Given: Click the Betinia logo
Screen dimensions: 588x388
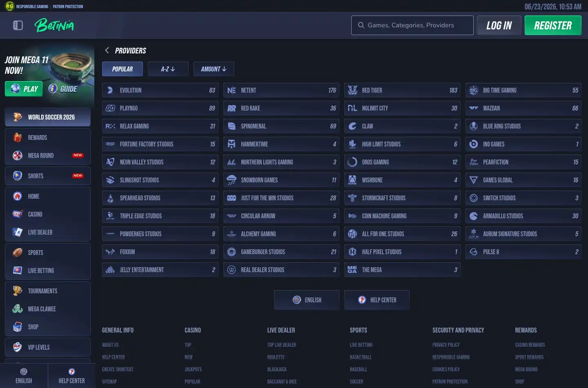Looking at the screenshot, I should click(54, 25).
